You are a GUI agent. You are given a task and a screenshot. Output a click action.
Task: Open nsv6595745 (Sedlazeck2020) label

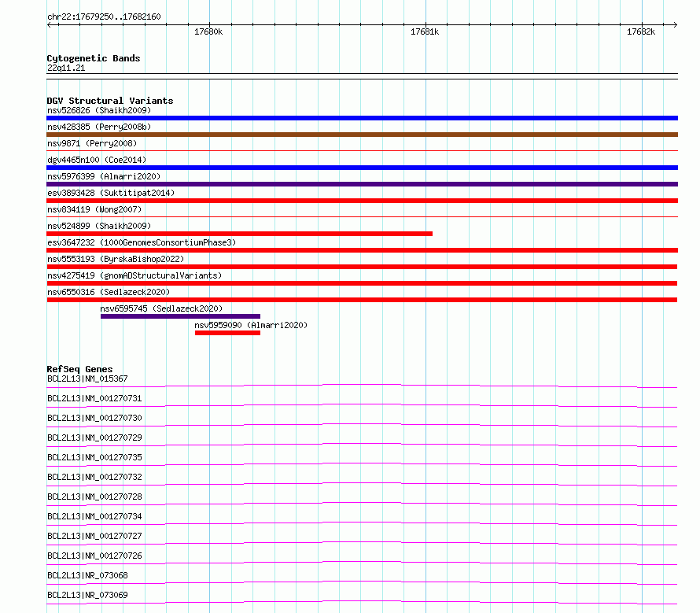click(161, 308)
